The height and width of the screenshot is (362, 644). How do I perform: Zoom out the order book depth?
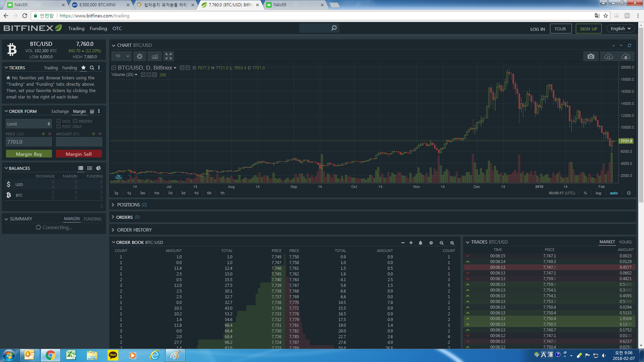coord(442,242)
